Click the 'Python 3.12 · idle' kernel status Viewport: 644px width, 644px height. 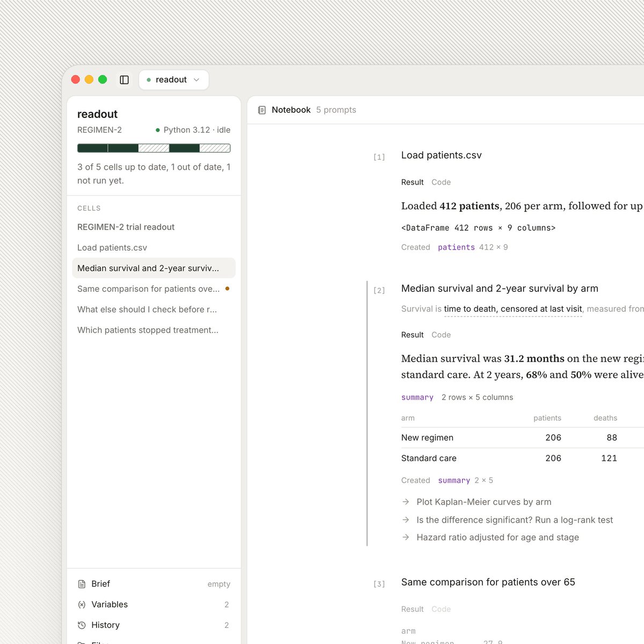(x=193, y=130)
